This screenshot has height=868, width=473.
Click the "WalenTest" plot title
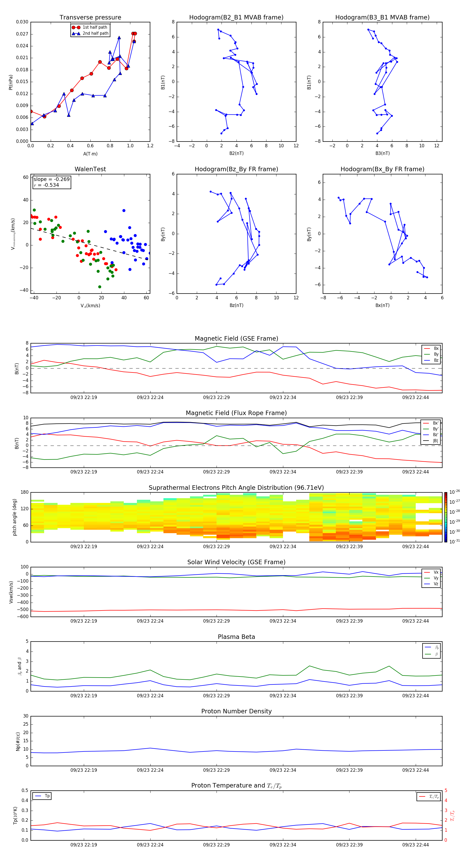pyautogui.click(x=90, y=169)
